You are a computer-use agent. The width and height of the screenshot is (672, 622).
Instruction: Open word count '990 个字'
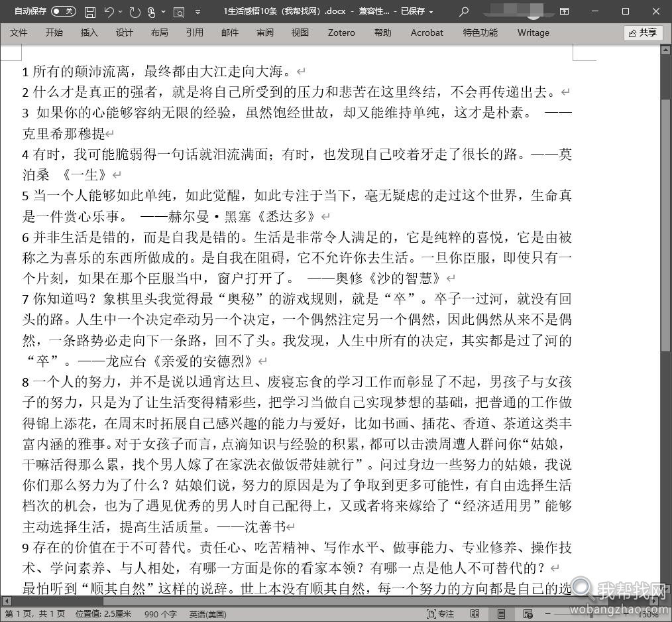coord(161,614)
